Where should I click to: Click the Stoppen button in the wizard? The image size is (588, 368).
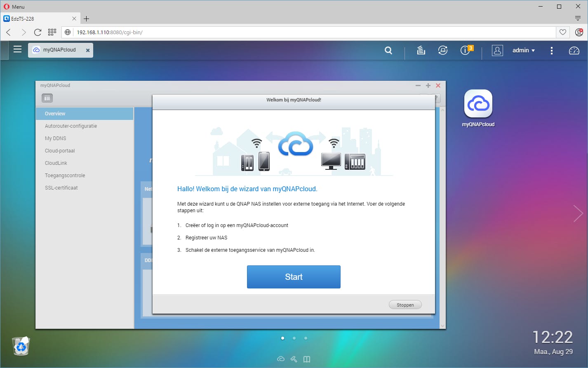coord(405,305)
